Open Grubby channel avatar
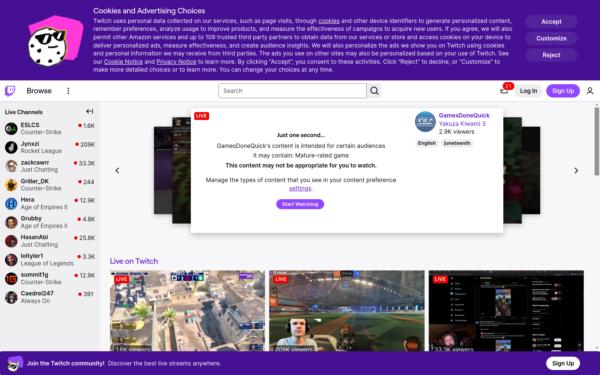This screenshot has width=600, height=375. click(11, 222)
